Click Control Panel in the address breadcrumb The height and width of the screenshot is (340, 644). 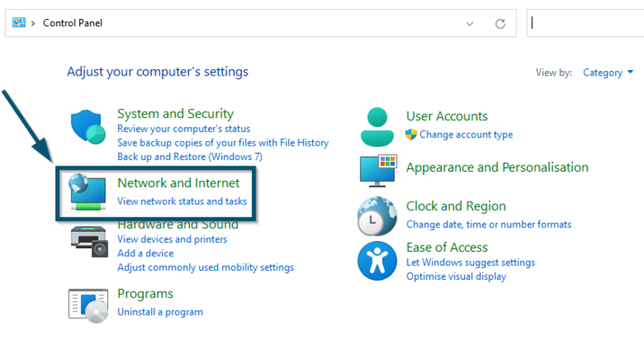(x=73, y=23)
